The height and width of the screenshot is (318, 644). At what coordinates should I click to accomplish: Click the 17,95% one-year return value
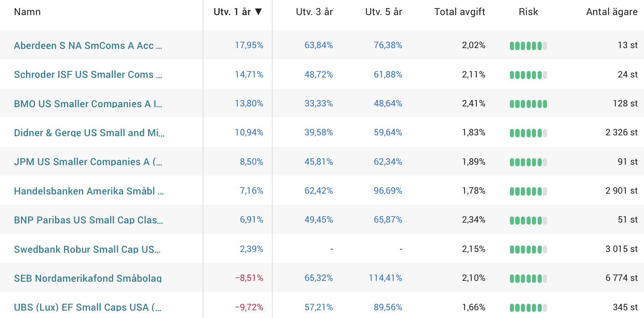(249, 45)
